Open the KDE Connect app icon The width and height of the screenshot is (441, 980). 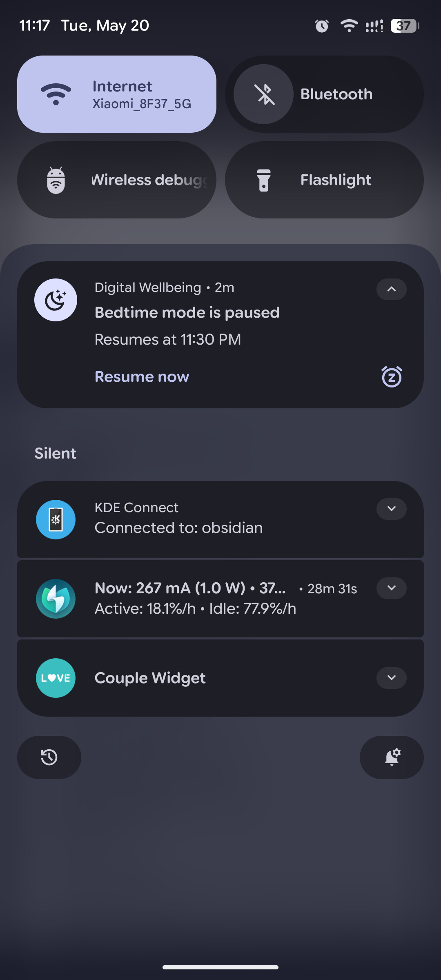pos(56,519)
